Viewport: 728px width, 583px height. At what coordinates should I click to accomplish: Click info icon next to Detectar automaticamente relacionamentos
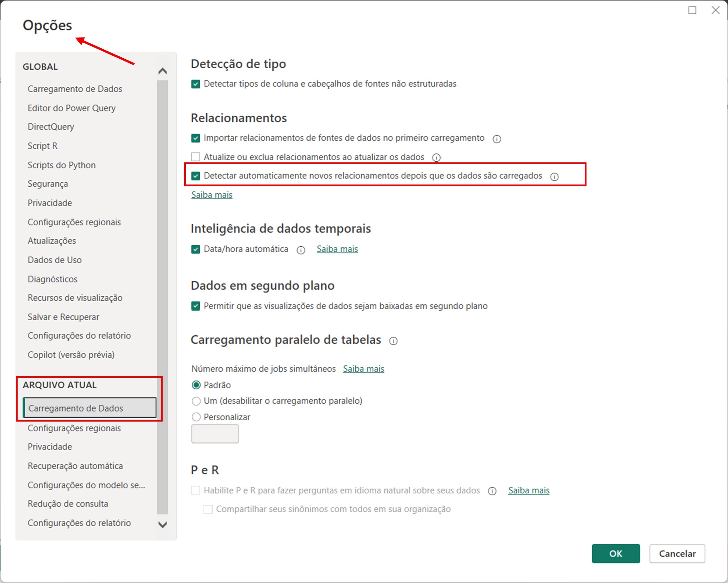point(554,177)
